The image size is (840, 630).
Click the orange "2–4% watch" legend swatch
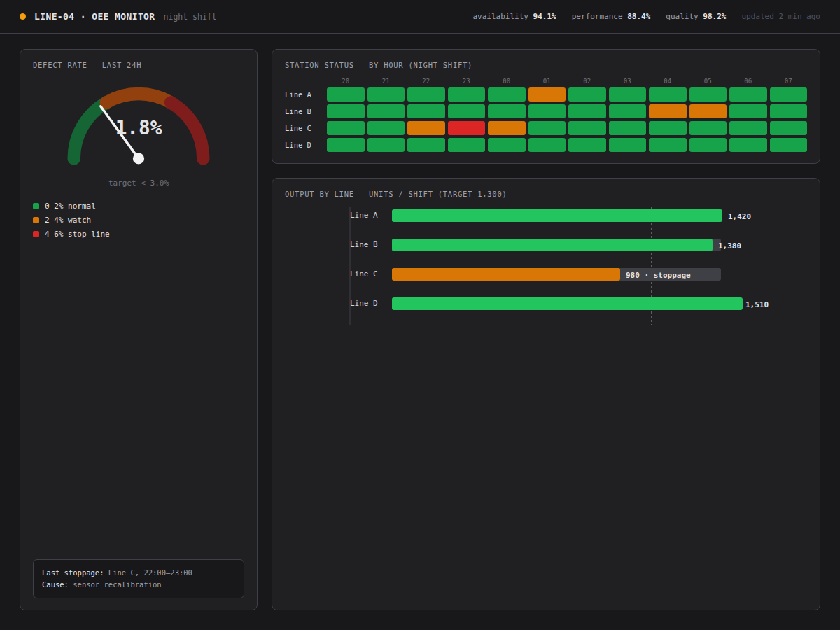36,220
